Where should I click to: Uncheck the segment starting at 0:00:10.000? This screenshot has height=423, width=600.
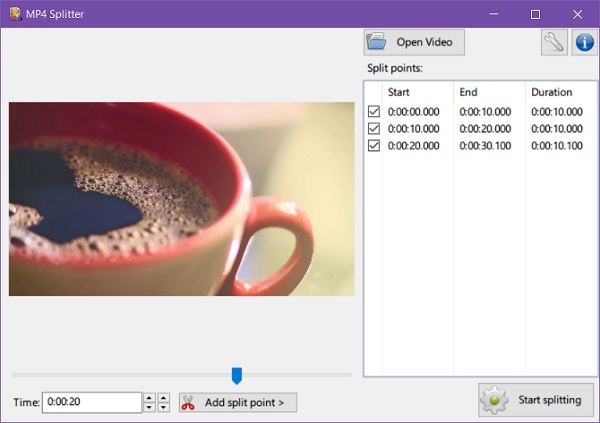[374, 128]
